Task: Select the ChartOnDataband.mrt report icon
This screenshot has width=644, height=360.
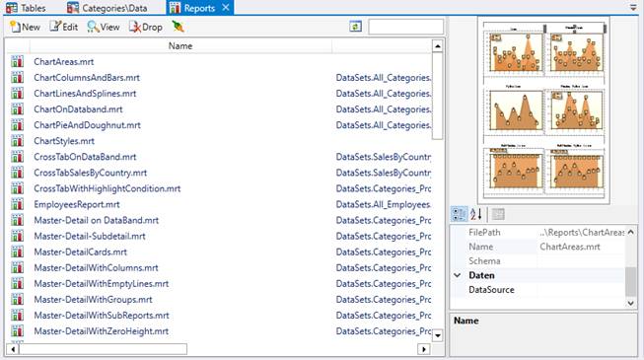Action: coord(17,109)
